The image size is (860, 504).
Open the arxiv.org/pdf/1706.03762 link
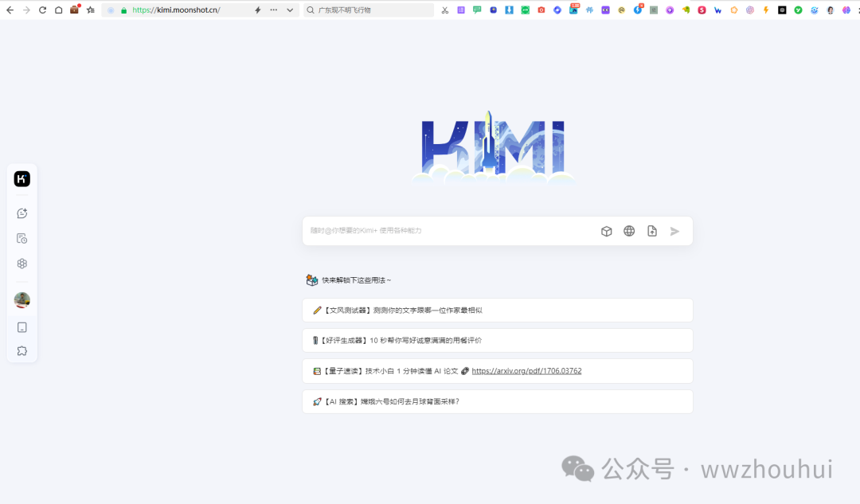[x=526, y=371]
